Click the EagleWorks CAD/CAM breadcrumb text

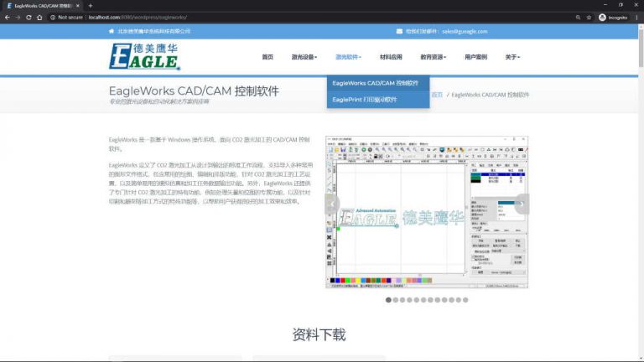pos(491,95)
